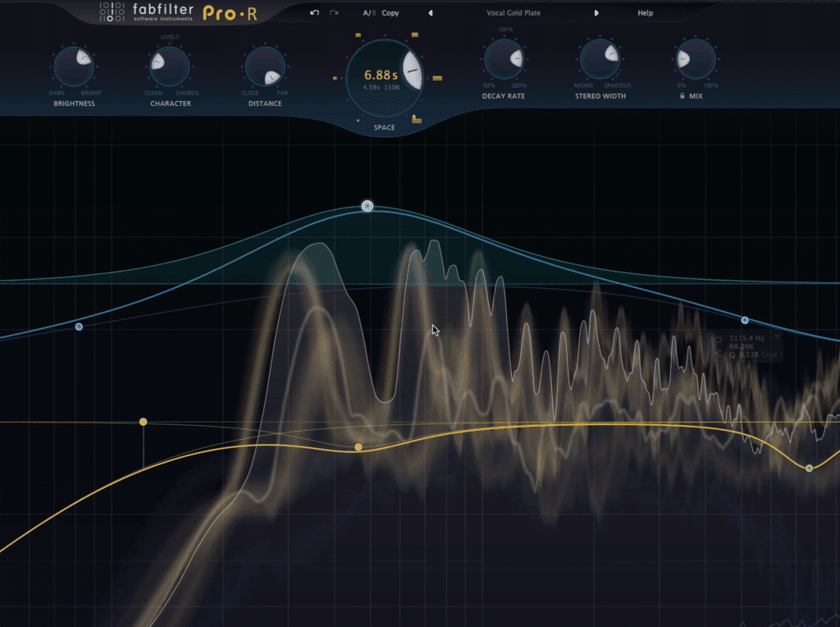Image resolution: width=840 pixels, height=627 pixels.
Task: Click the 6.88 s decay time value
Action: pos(381,75)
